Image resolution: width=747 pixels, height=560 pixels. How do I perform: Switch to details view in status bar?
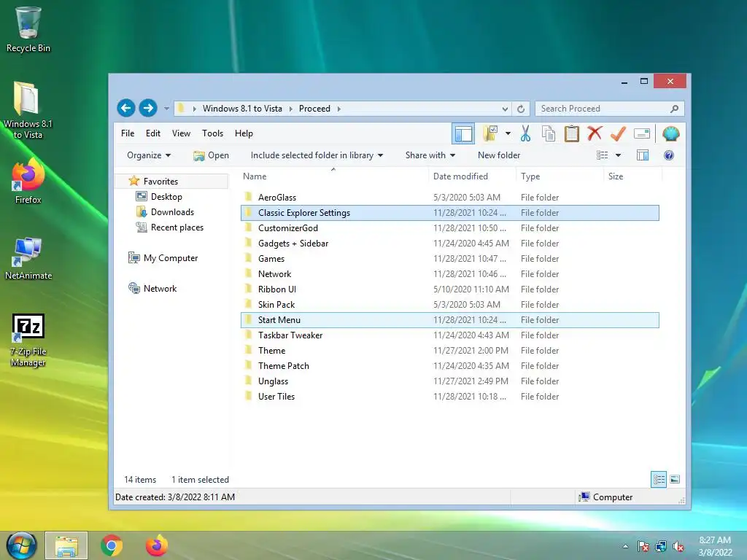[x=659, y=479]
